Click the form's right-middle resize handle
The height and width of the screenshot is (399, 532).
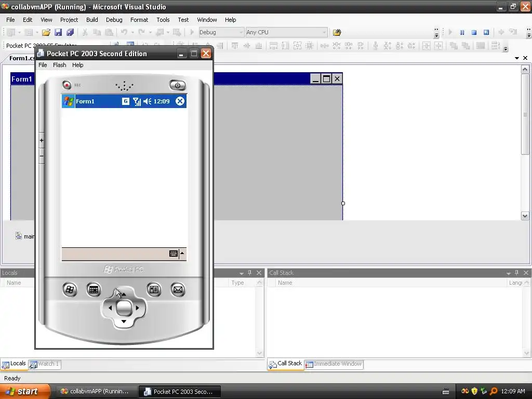coord(343,203)
